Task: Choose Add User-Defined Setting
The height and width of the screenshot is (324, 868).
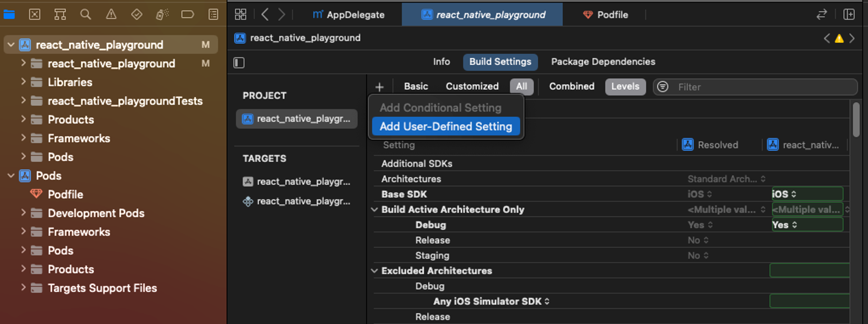Action: [446, 127]
